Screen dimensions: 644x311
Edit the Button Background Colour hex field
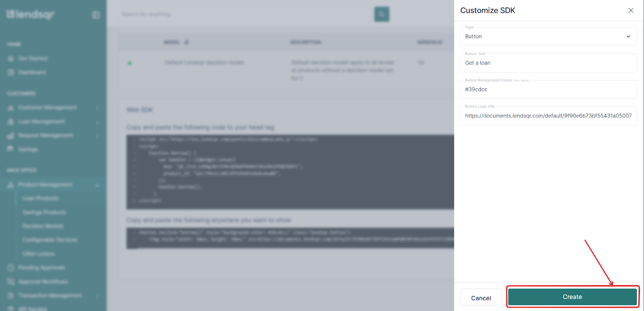tap(548, 89)
